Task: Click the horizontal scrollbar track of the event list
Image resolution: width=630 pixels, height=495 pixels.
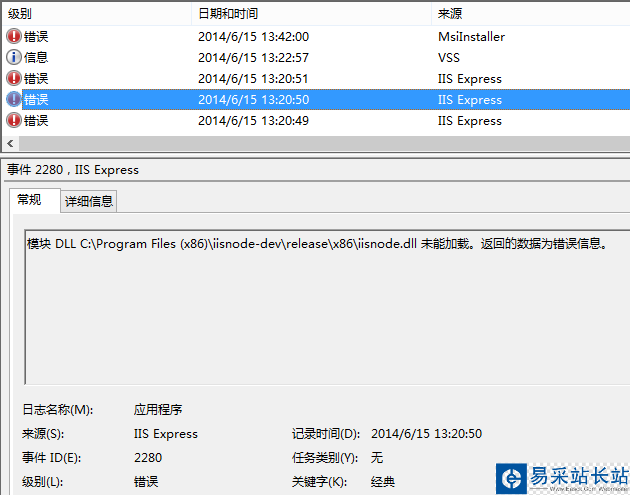Action: pyautogui.click(x=324, y=143)
